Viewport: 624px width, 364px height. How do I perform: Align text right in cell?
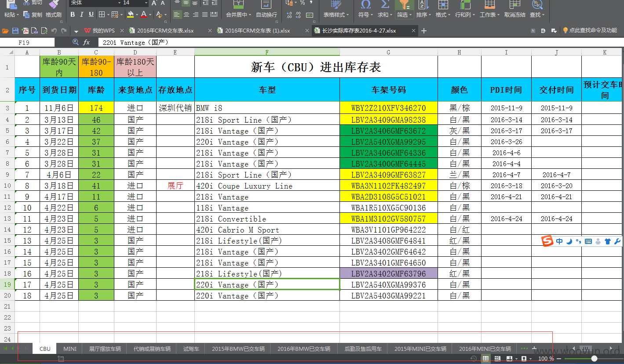point(195,15)
